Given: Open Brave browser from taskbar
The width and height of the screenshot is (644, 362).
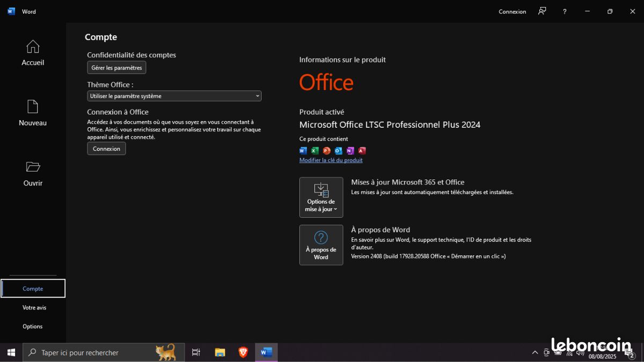Looking at the screenshot, I should [243, 352].
